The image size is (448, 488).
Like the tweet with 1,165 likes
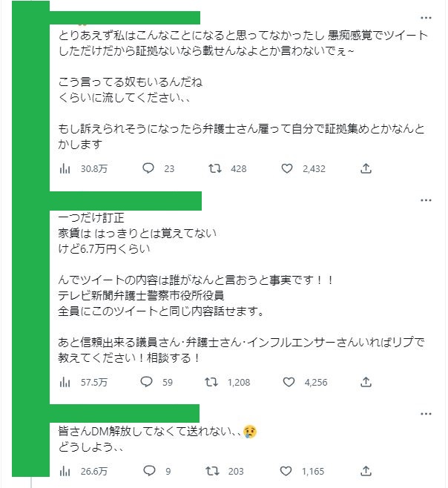[x=288, y=471]
